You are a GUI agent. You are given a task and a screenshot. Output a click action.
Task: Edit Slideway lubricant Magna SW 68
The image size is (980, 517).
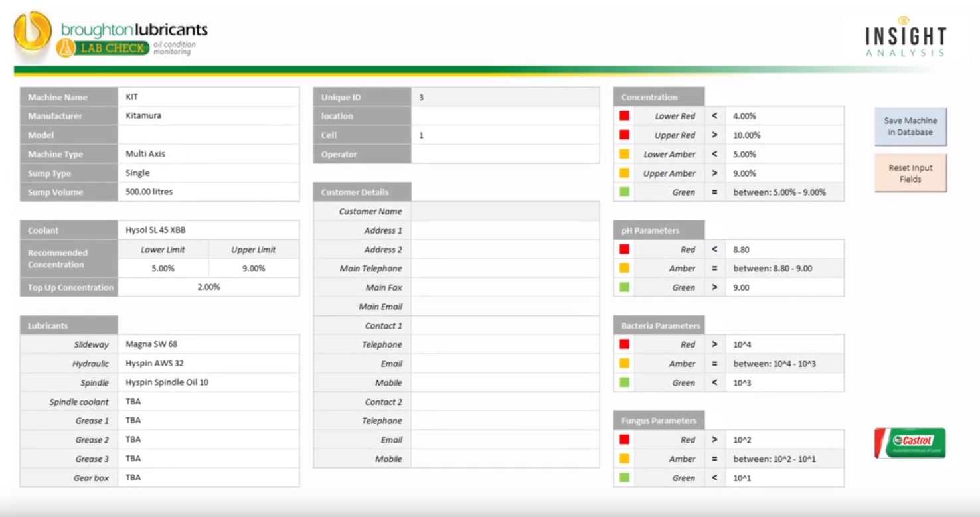tap(208, 344)
